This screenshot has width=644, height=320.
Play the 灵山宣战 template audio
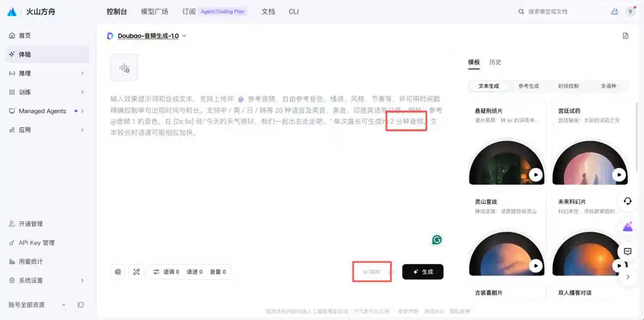(x=535, y=266)
